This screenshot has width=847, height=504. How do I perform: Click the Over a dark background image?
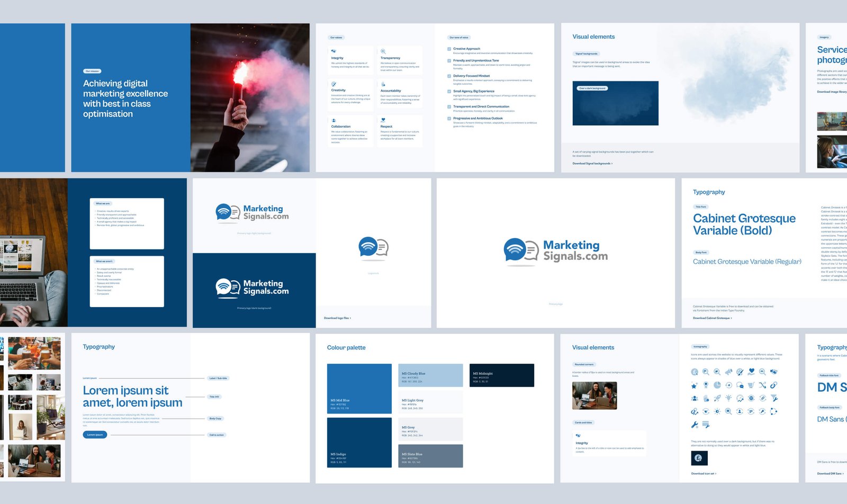616,103
